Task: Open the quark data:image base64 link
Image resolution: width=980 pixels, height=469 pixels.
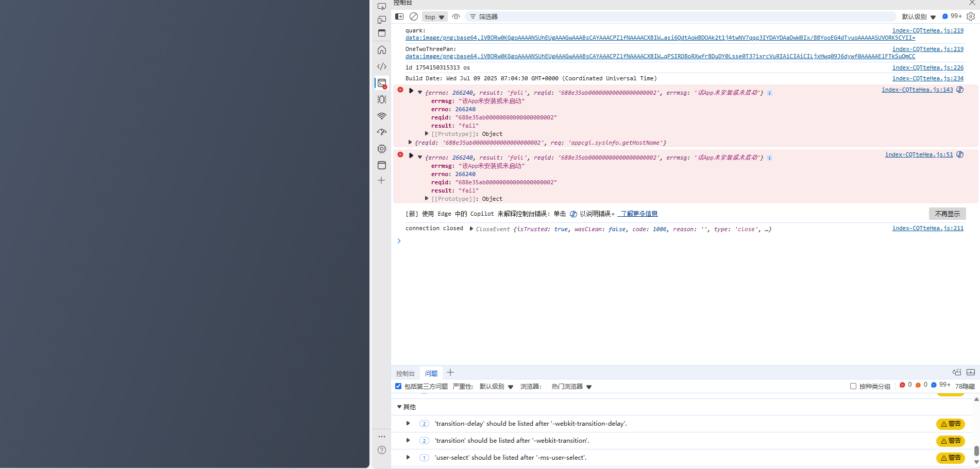Action: (x=660, y=38)
